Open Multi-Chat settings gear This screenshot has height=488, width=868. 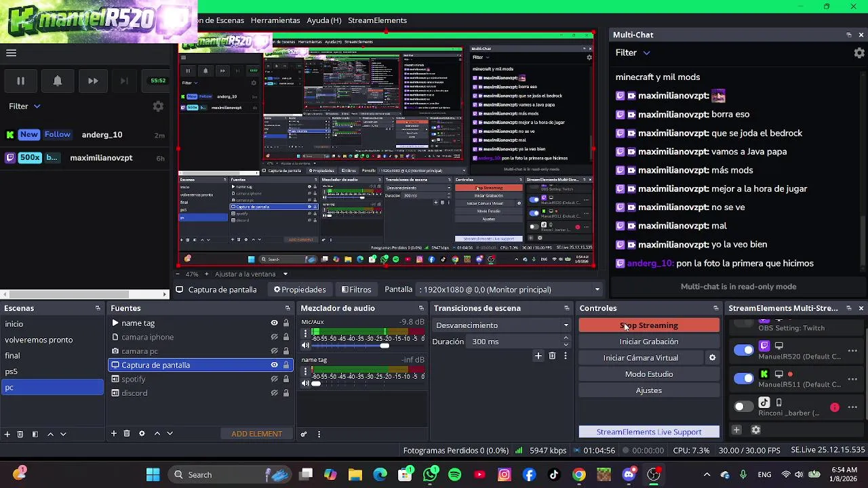[x=859, y=53]
